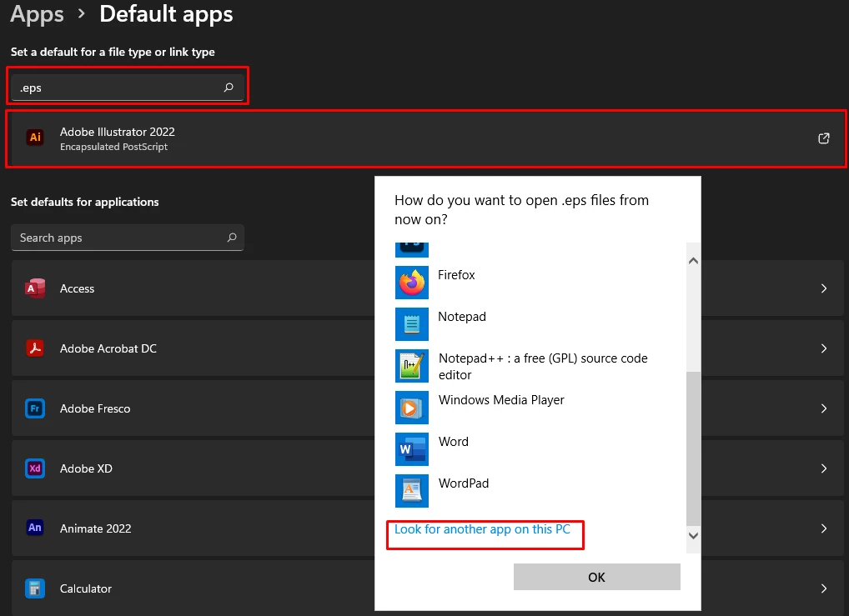
Task: Select the Word icon in dialog
Action: (x=411, y=449)
